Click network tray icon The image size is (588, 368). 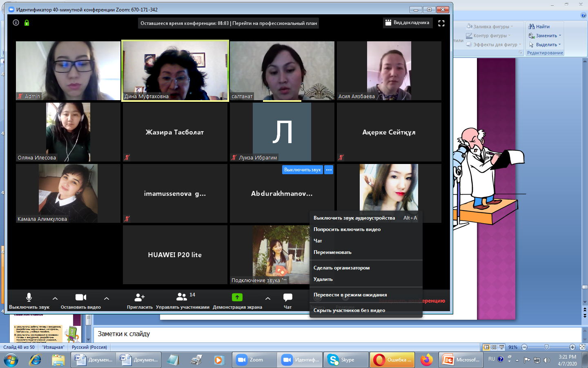(537, 360)
